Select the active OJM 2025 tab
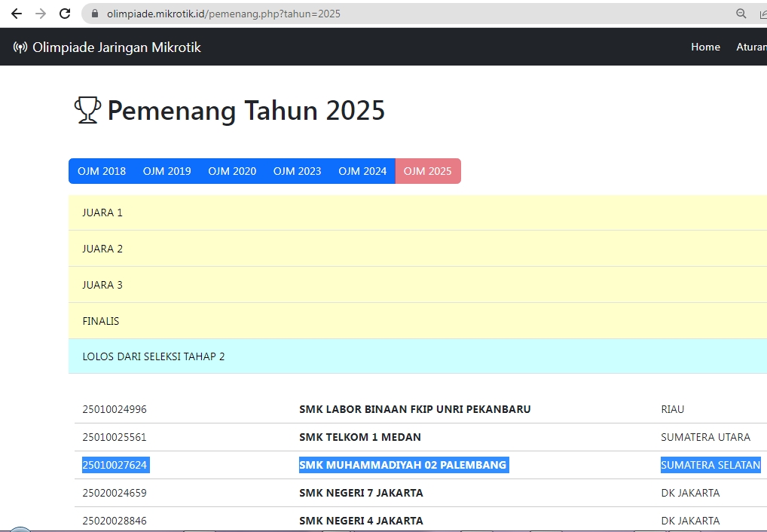This screenshot has width=767, height=532. [427, 171]
